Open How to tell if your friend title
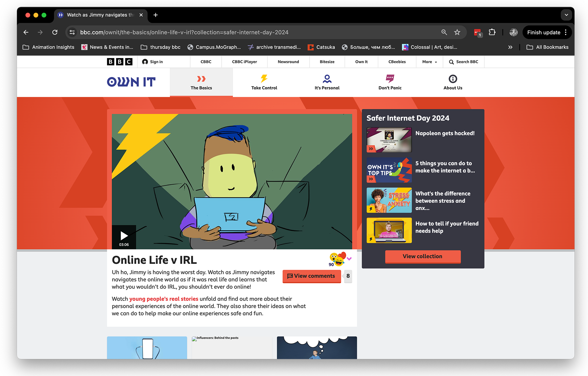Image resolution: width=588 pixels, height=376 pixels. pos(447,227)
